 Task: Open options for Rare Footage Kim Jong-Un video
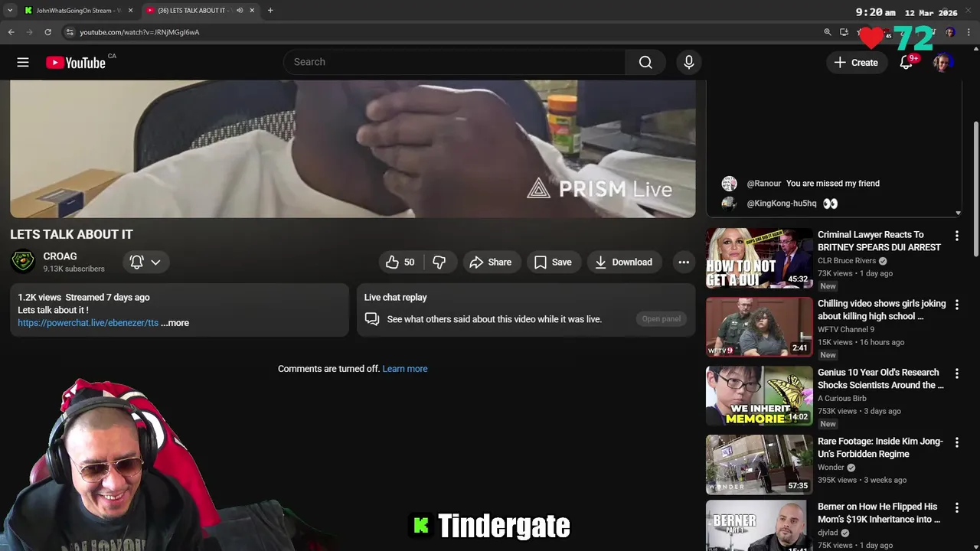point(956,442)
